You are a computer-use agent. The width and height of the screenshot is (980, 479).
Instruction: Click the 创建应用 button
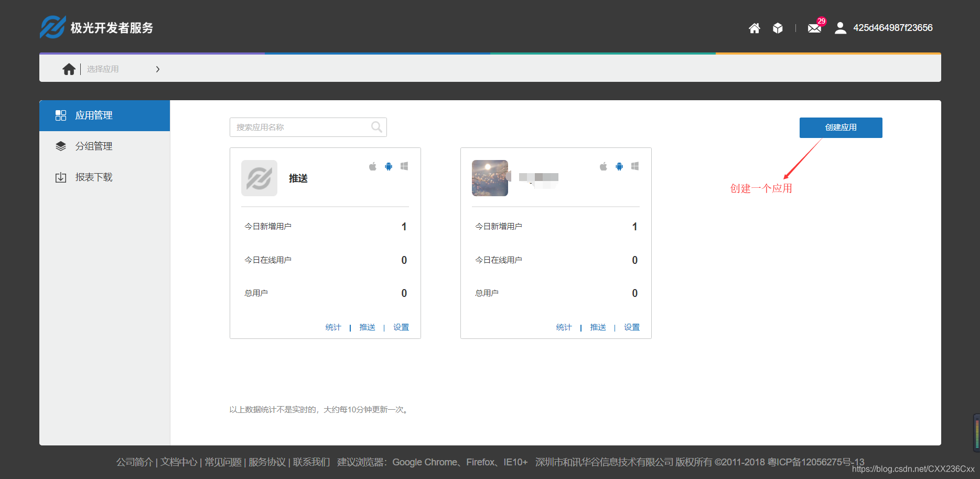[841, 127]
